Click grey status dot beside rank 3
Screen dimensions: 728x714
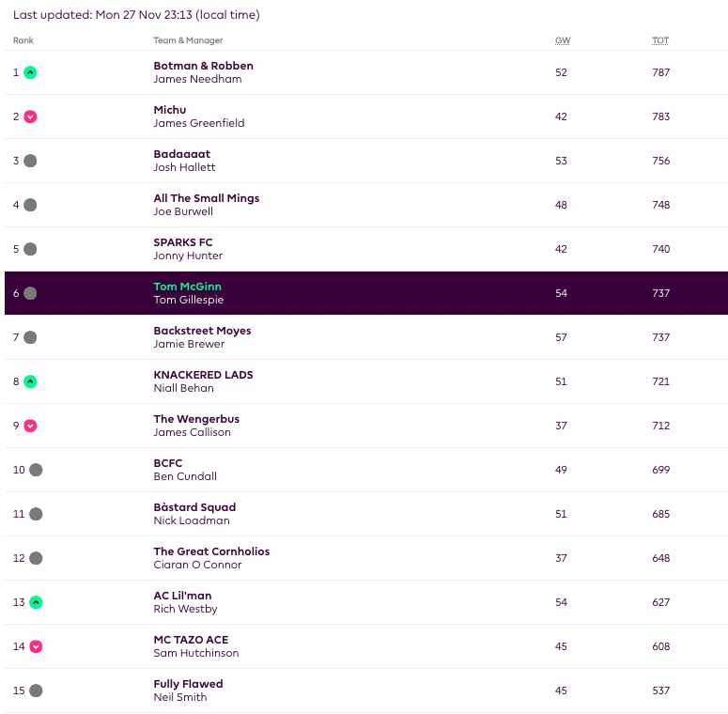click(x=30, y=161)
